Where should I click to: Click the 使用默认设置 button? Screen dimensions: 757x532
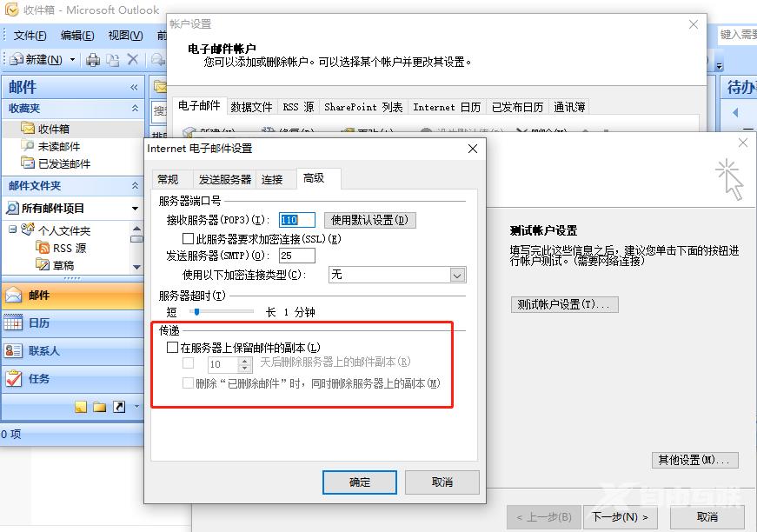point(370,220)
